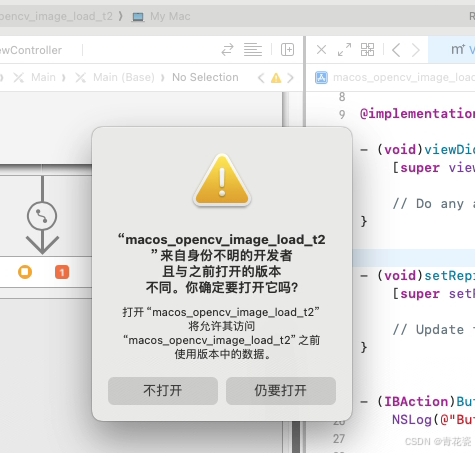475x453 pixels.
Task: Click the '// Do any' comment line
Action: pyautogui.click(x=433, y=204)
